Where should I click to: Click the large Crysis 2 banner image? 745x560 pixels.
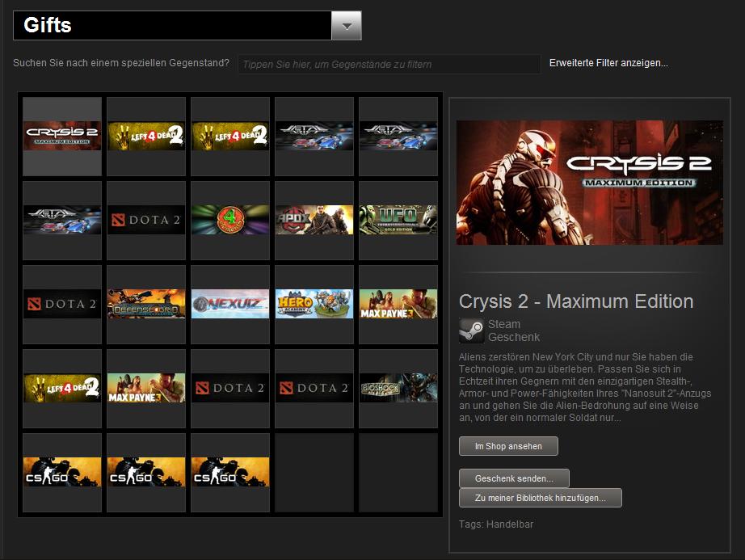click(x=590, y=183)
